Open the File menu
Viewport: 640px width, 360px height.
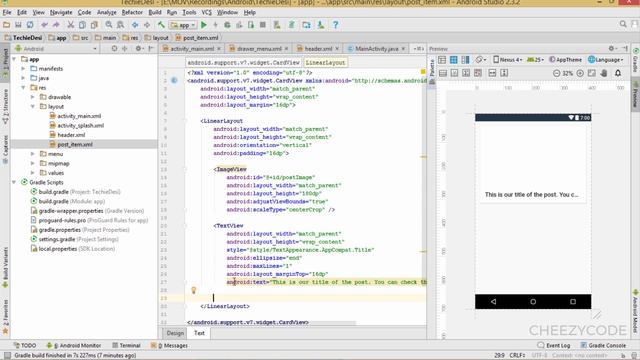coord(7,12)
